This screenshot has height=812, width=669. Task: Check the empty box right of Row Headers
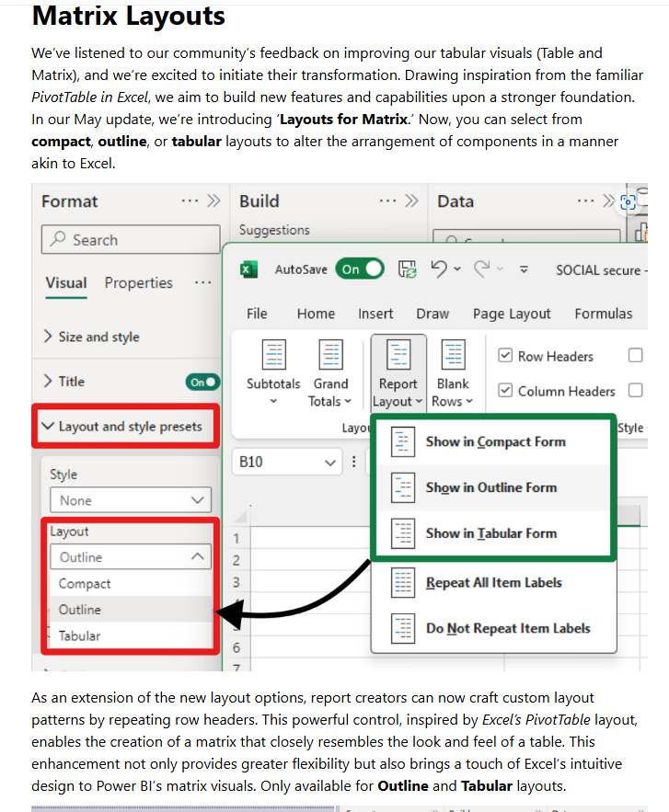(x=635, y=355)
